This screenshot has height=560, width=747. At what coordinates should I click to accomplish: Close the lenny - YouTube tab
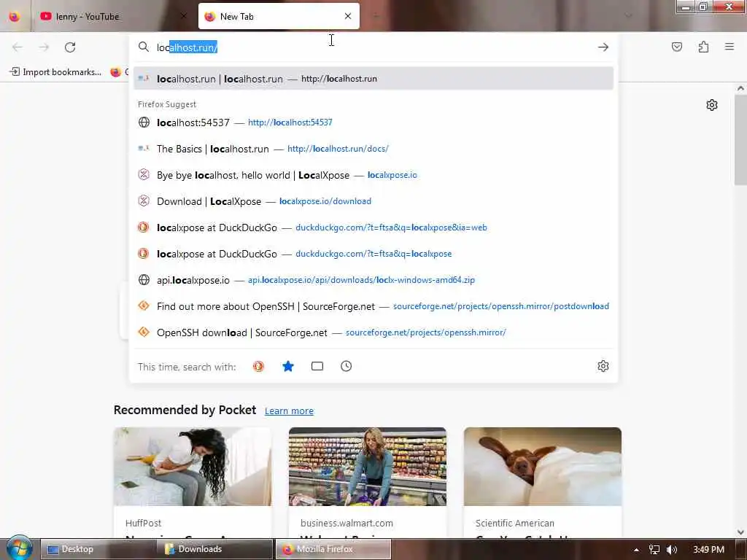[x=184, y=16]
